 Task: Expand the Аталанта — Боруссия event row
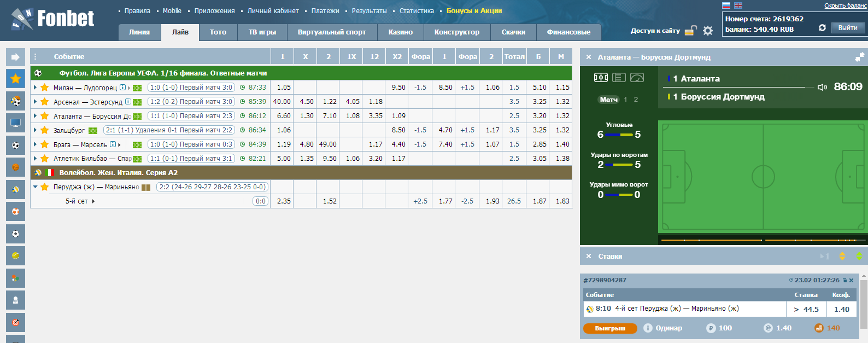(36, 116)
